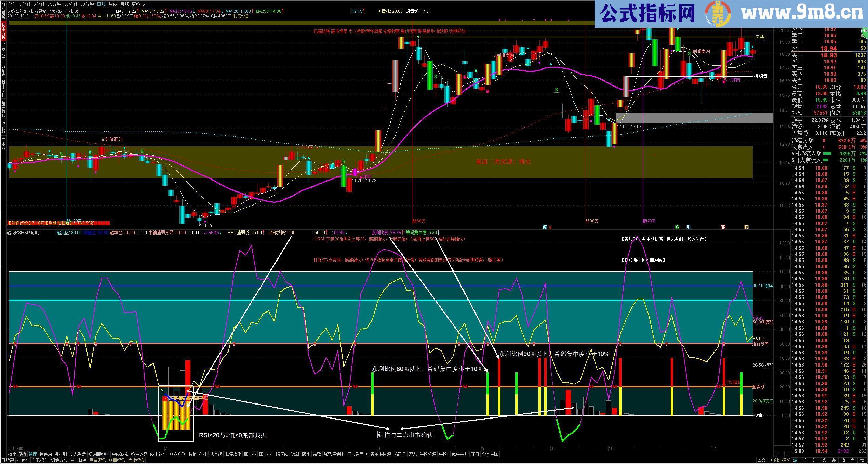868x464 pixels.
Task: Open the 管理 indicator management menu
Action: [x=32, y=454]
